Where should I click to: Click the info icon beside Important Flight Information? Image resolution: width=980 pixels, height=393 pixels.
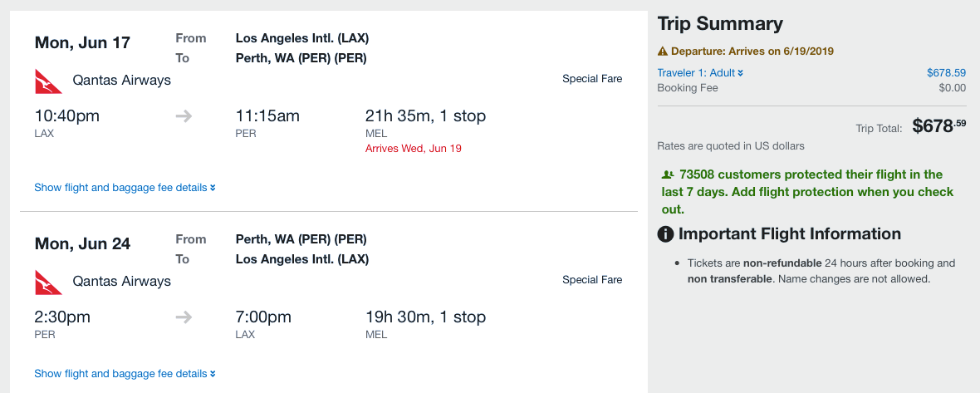[665, 234]
